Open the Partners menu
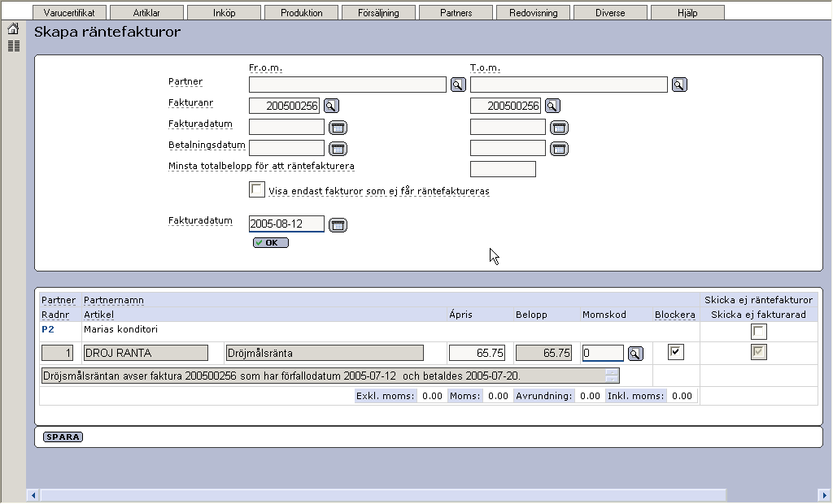This screenshot has height=504, width=833. tap(456, 13)
